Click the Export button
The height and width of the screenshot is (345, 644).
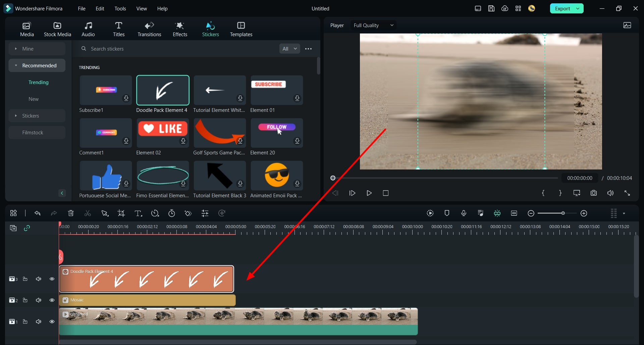point(562,8)
